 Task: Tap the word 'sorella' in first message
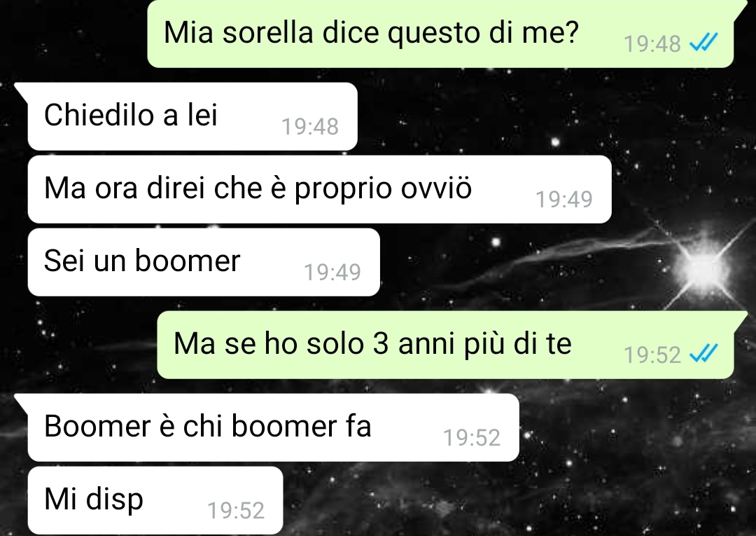pos(267,33)
